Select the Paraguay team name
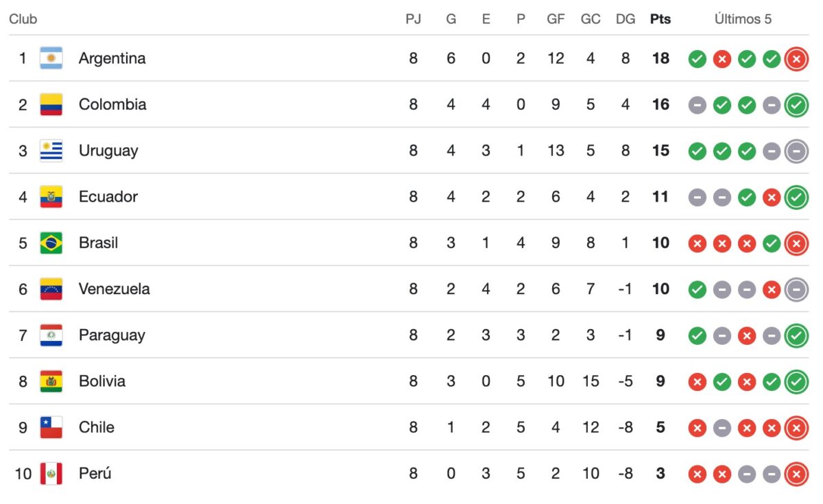This screenshot has height=504, width=823. point(112,335)
